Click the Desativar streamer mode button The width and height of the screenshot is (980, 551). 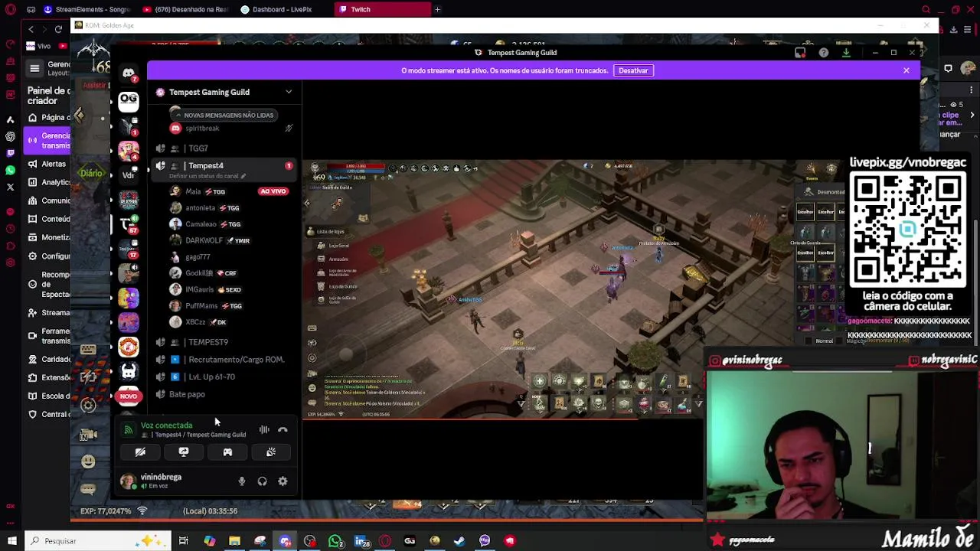[633, 70]
